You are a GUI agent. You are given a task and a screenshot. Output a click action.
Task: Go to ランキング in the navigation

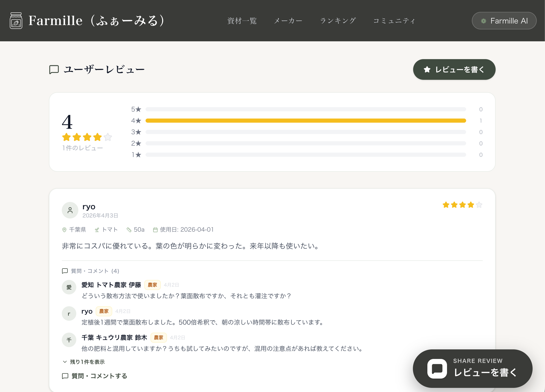(x=338, y=21)
